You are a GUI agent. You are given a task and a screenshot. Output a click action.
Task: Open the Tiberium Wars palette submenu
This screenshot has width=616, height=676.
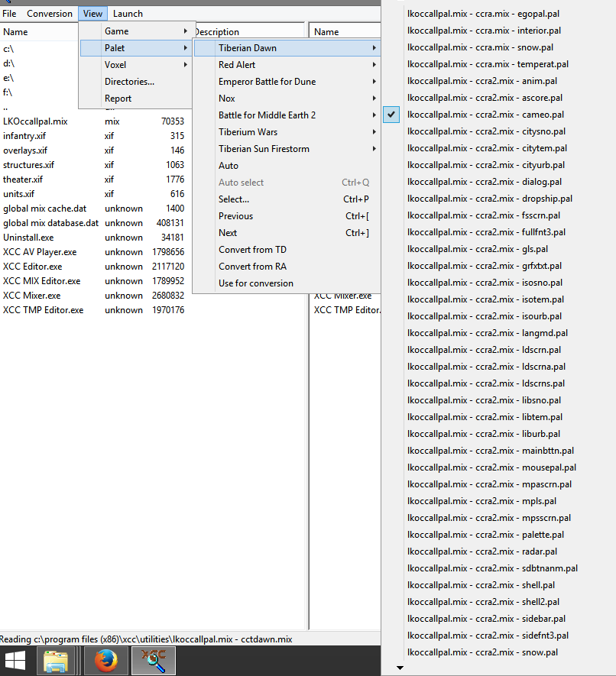click(287, 132)
